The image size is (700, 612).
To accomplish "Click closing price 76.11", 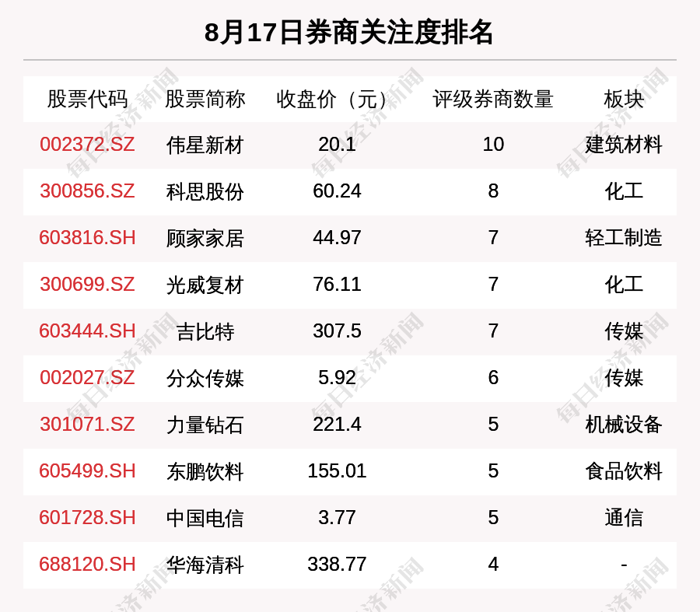I will (x=337, y=285).
